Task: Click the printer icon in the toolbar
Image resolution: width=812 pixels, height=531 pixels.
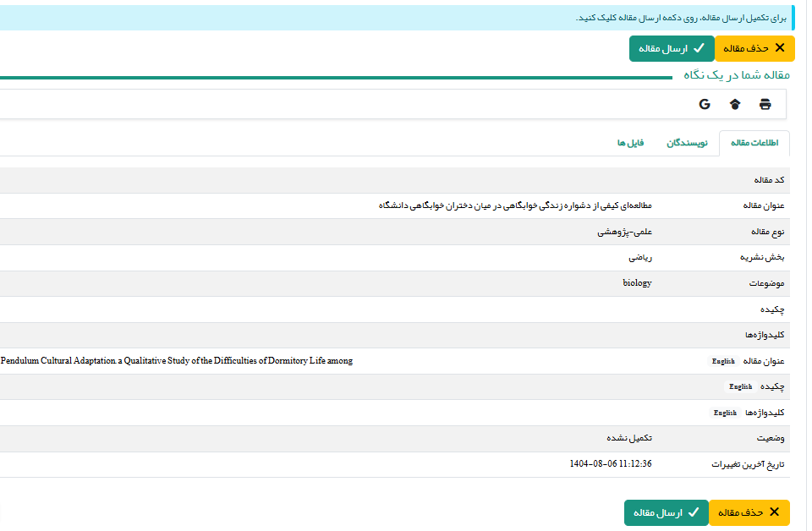Action: (x=765, y=105)
